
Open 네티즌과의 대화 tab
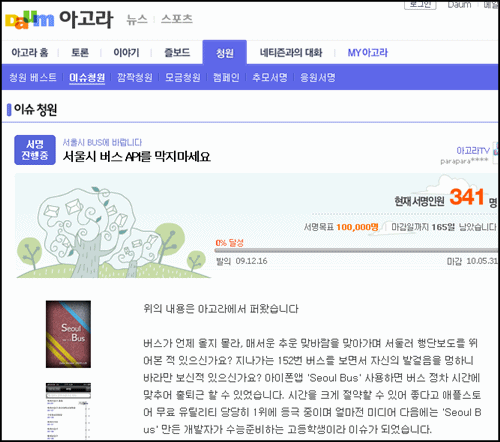pyautogui.click(x=291, y=53)
